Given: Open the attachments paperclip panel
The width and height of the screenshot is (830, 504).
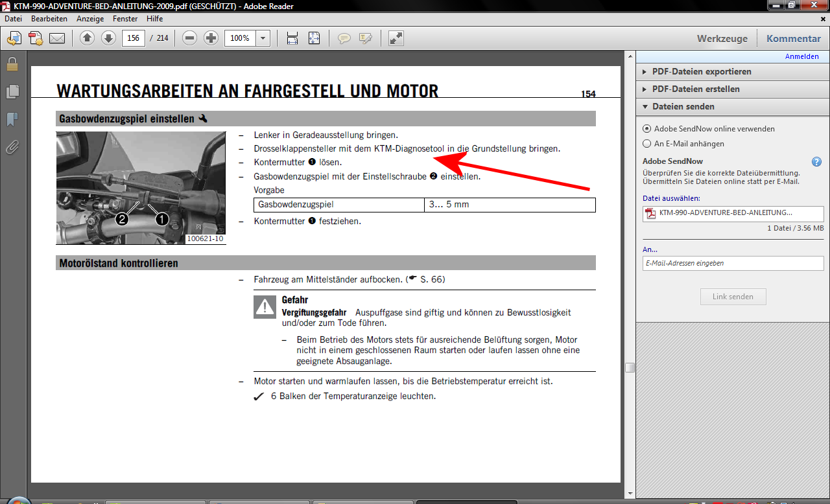Looking at the screenshot, I should pyautogui.click(x=12, y=148).
